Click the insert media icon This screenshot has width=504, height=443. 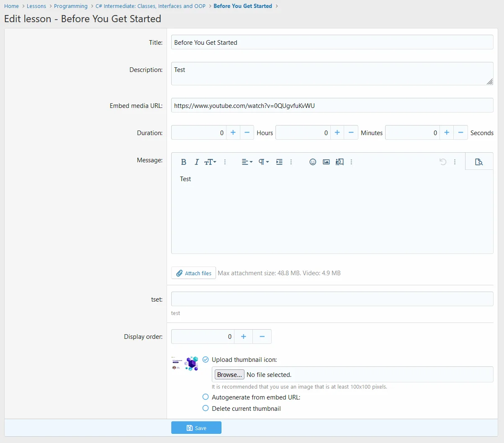pyautogui.click(x=339, y=162)
